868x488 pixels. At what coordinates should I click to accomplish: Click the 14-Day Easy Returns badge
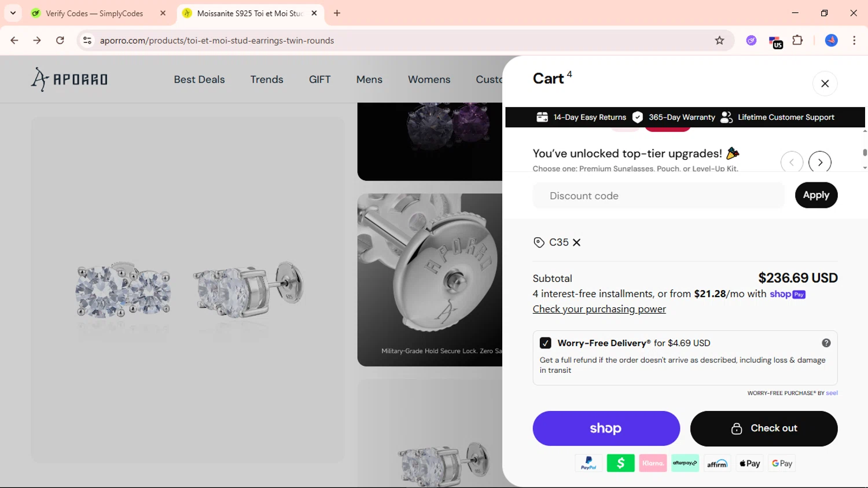coord(581,118)
